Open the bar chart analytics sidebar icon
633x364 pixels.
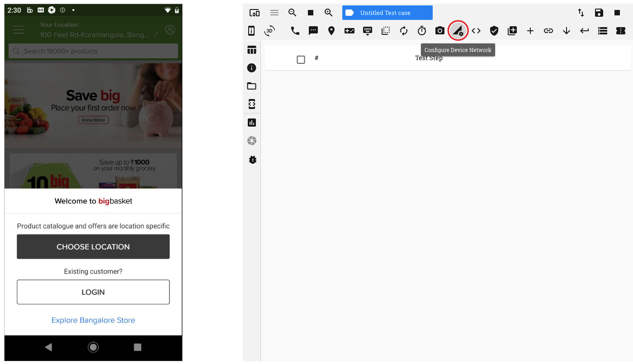click(252, 123)
